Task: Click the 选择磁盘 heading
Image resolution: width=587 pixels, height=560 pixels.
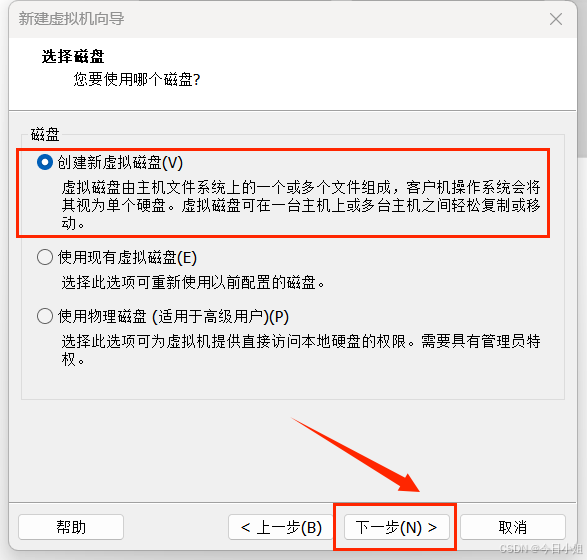Action: pos(73,57)
